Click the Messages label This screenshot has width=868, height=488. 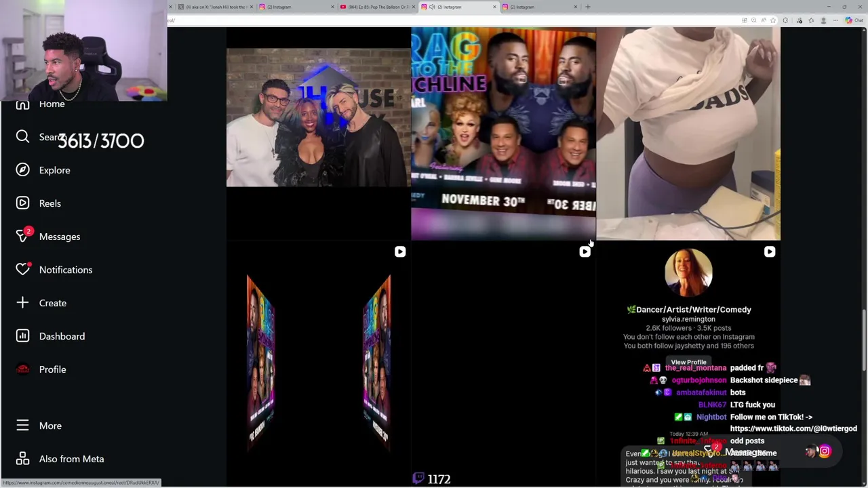[x=60, y=237]
